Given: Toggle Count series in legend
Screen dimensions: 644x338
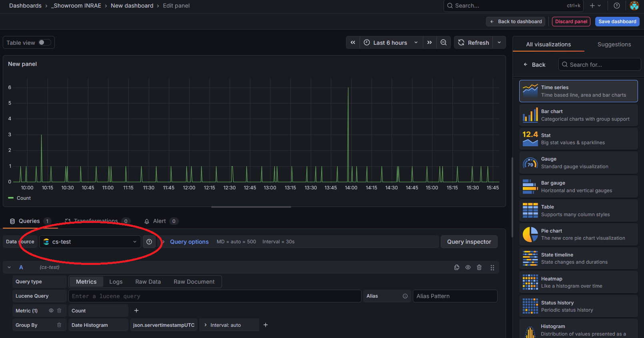Looking at the screenshot, I should (x=24, y=198).
